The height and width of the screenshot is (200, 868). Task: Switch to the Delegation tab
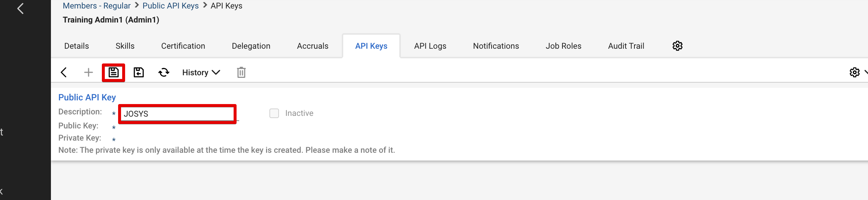[251, 46]
